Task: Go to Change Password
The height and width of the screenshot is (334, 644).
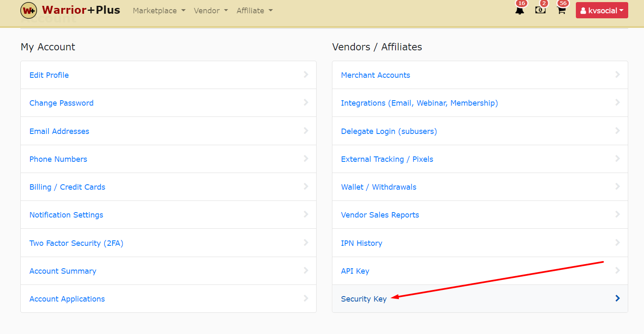Action: tap(61, 103)
